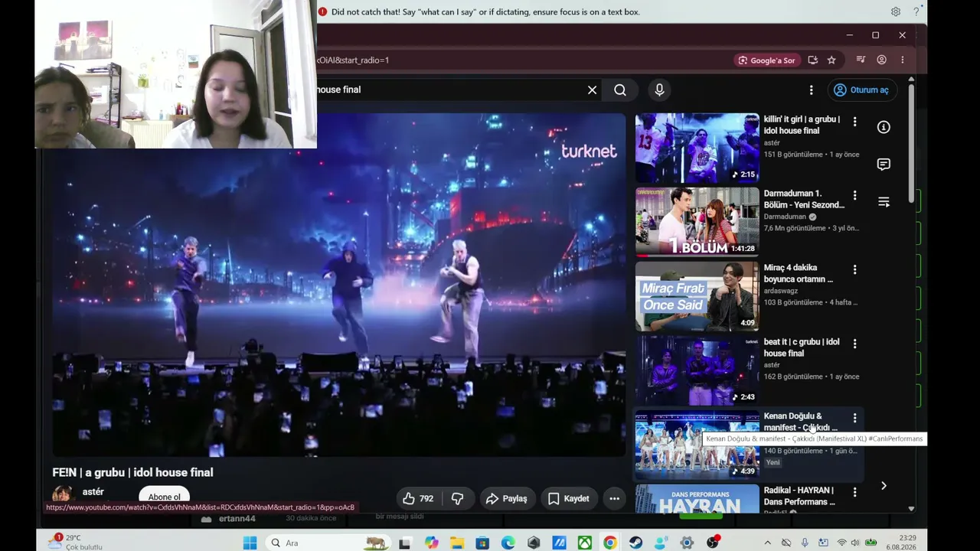Start voice search with the microphone icon
Image resolution: width=980 pixels, height=551 pixels.
pos(659,90)
